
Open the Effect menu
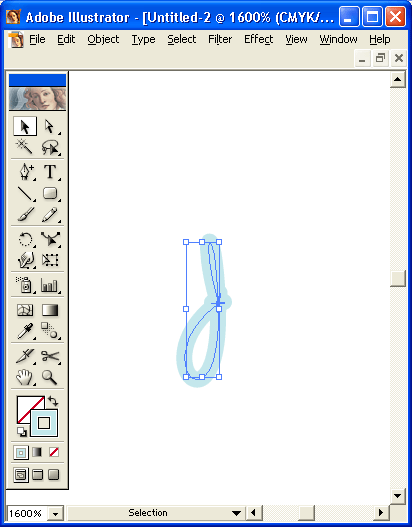coord(258,39)
